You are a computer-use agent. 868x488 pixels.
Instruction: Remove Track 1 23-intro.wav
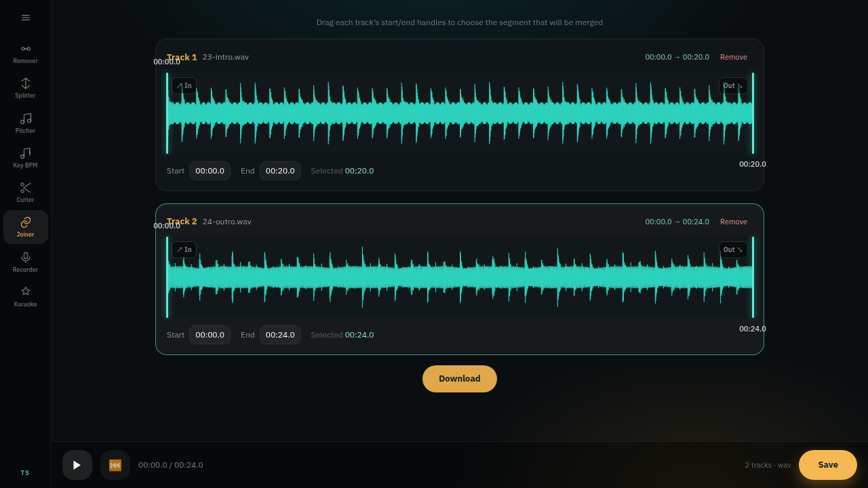point(734,57)
